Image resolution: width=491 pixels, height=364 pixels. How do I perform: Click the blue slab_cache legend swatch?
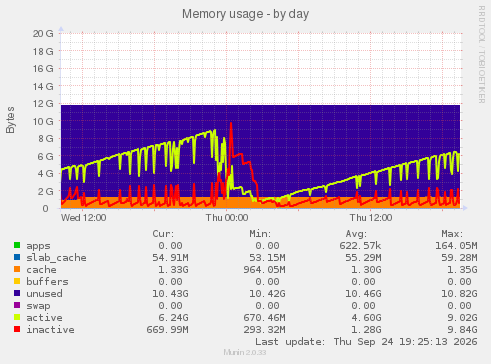(x=17, y=257)
